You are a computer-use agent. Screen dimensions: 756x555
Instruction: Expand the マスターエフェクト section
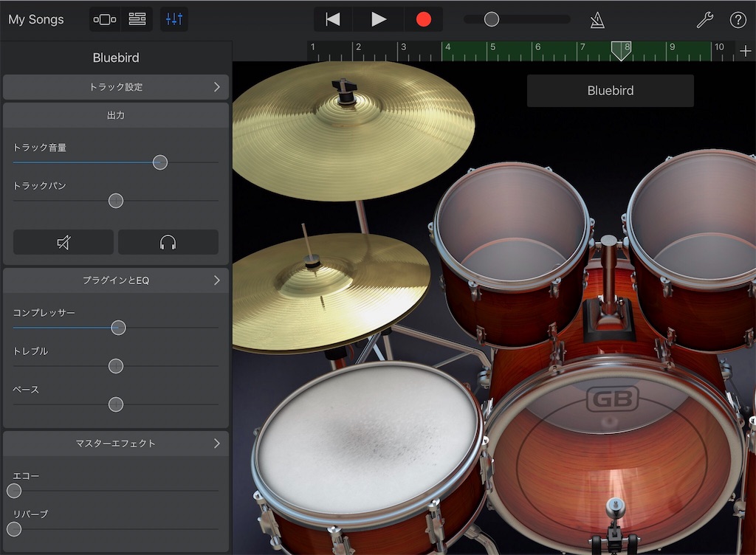click(116, 444)
